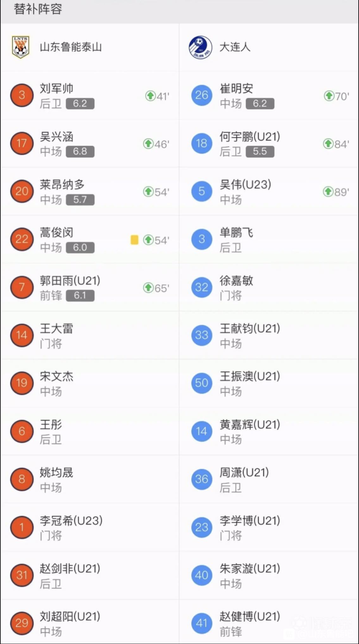The image size is (359, 644).
Task: Select blue number 18 badge for 何宇鹏
Action: (202, 143)
